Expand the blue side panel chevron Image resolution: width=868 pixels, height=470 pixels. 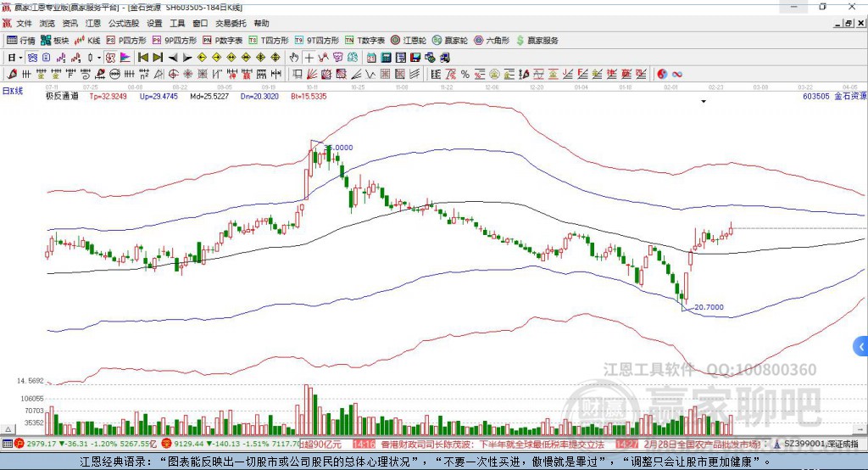(x=861, y=348)
